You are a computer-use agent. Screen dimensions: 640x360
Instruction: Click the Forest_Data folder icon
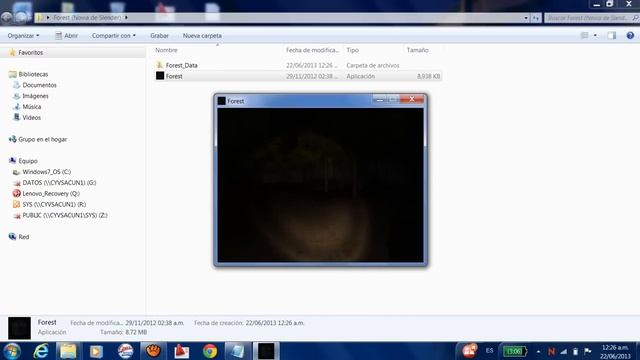160,65
